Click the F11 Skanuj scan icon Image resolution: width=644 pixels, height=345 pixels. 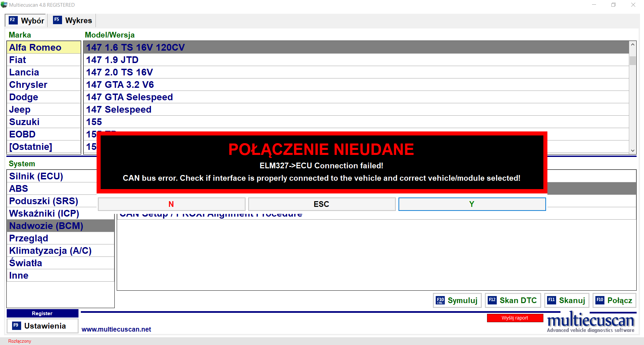point(551,300)
